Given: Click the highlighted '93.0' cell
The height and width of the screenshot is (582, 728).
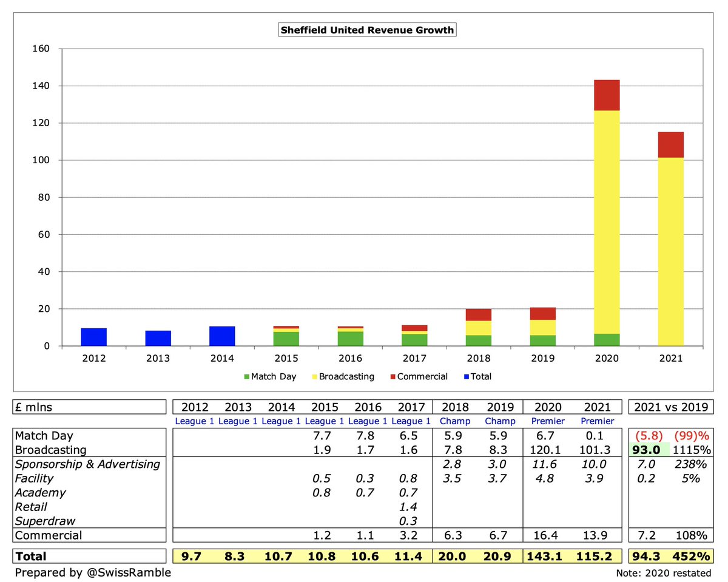Looking at the screenshot, I should tap(649, 450).
